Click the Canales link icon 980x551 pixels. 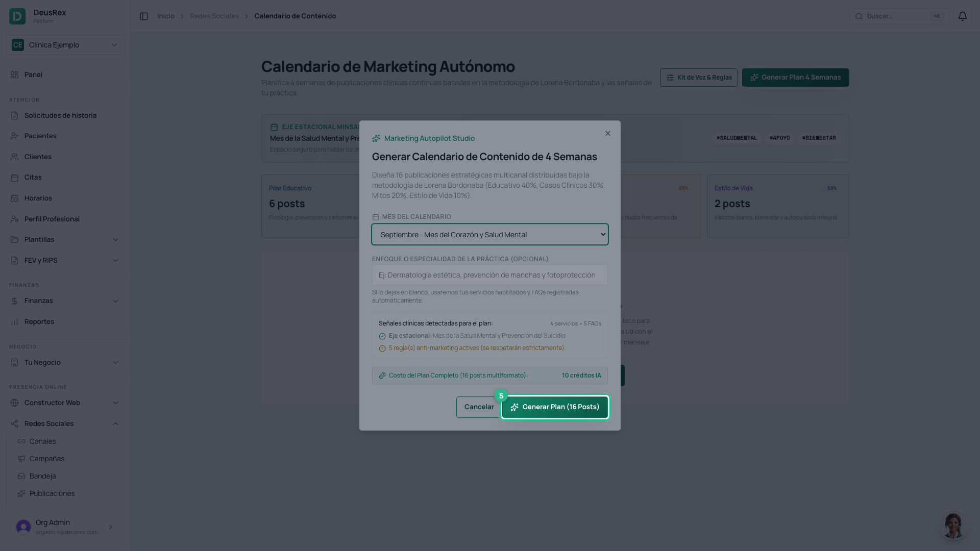point(21,441)
